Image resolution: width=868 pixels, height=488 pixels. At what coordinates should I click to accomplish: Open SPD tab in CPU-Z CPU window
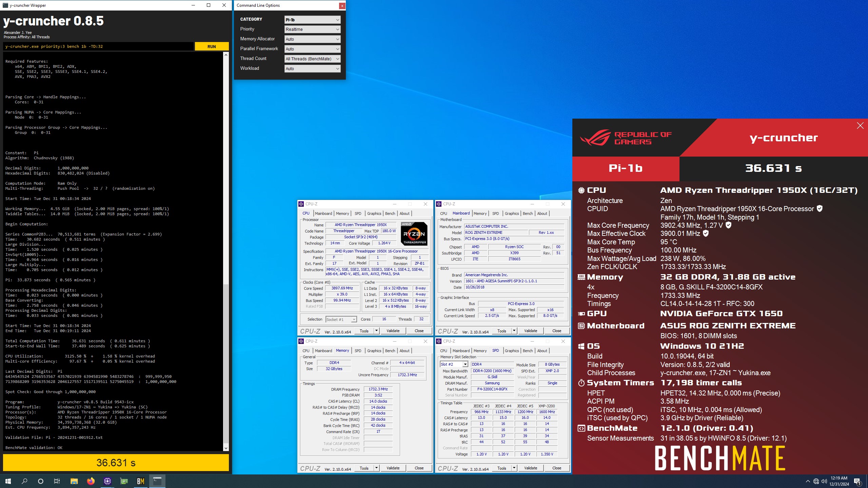[x=358, y=213]
